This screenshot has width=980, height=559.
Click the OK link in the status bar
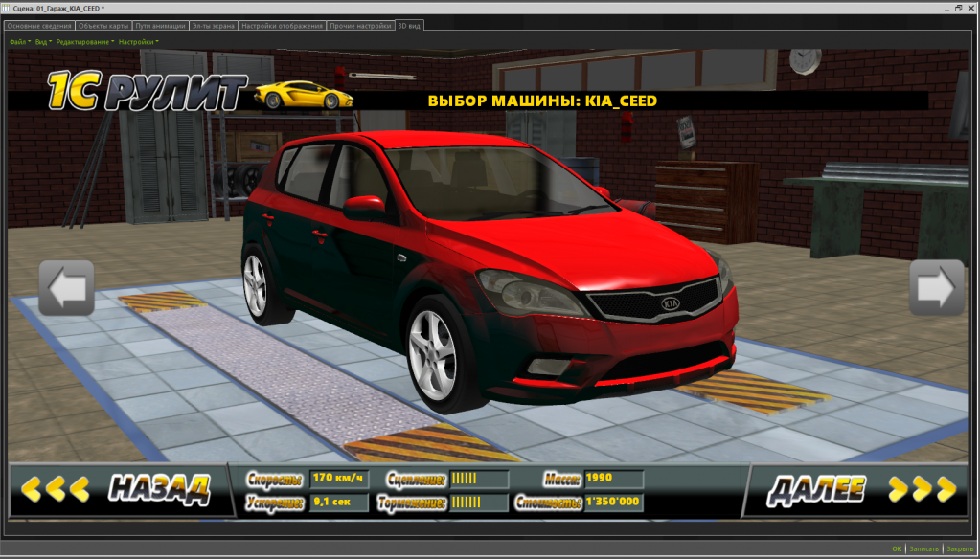click(897, 549)
